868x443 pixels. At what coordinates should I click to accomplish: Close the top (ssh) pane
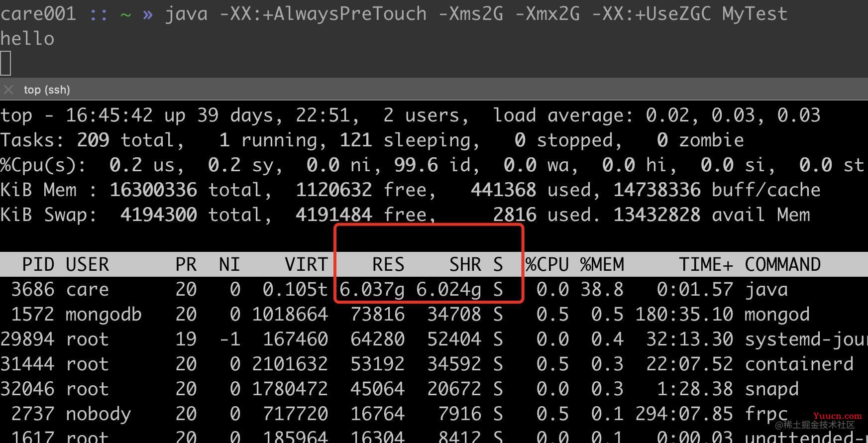coord(8,90)
